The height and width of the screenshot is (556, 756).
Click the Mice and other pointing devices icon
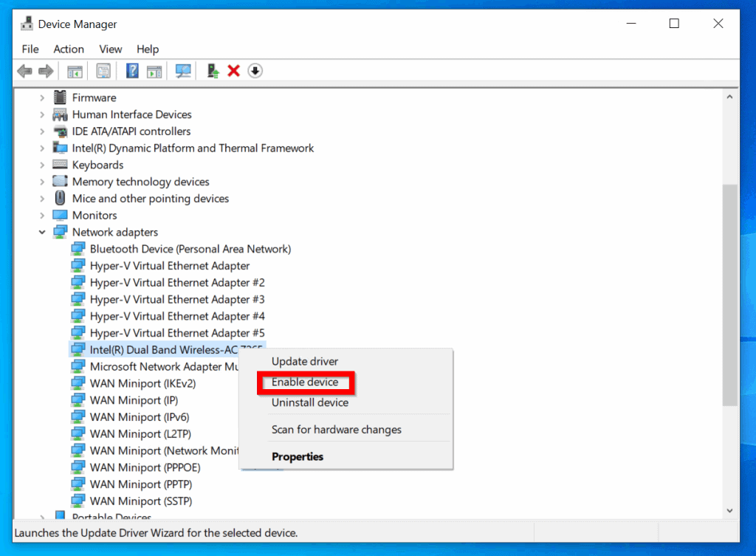pyautogui.click(x=61, y=198)
